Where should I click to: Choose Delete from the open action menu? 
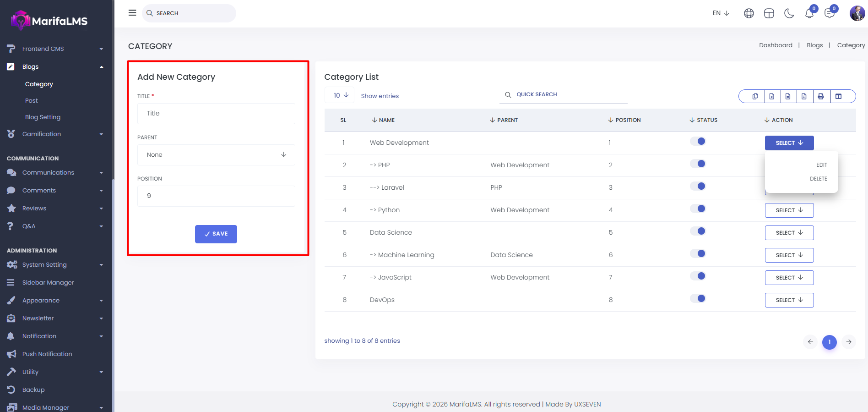(x=818, y=179)
